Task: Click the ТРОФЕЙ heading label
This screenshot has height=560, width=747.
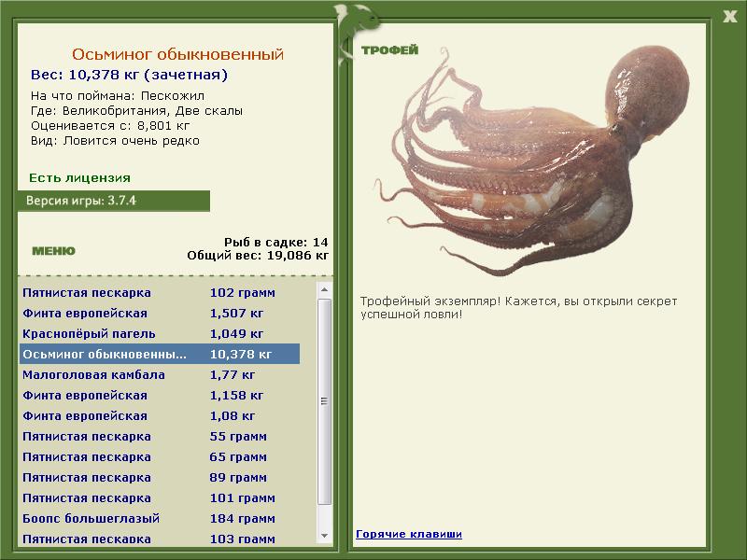Action: coord(389,50)
